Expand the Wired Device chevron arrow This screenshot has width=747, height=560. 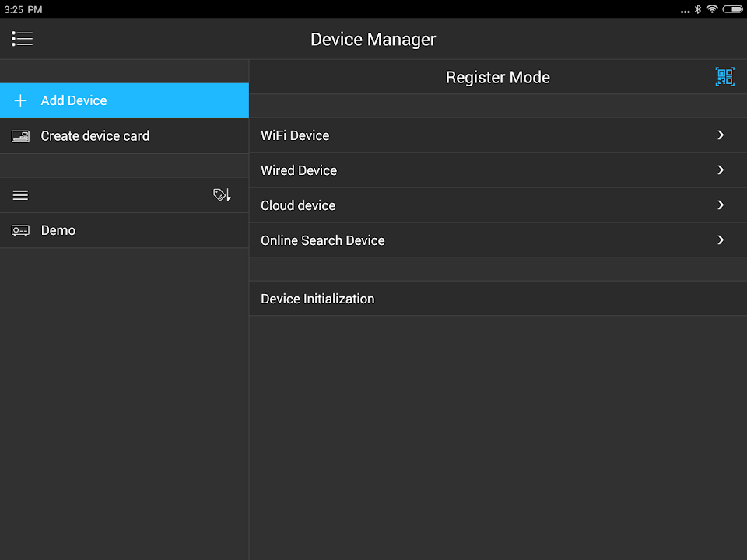click(x=721, y=170)
